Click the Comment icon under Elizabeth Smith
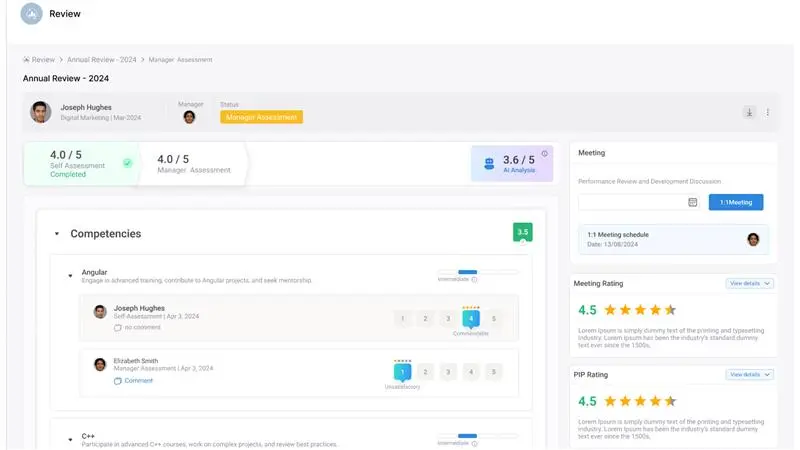The width and height of the screenshot is (800, 450). click(x=117, y=381)
